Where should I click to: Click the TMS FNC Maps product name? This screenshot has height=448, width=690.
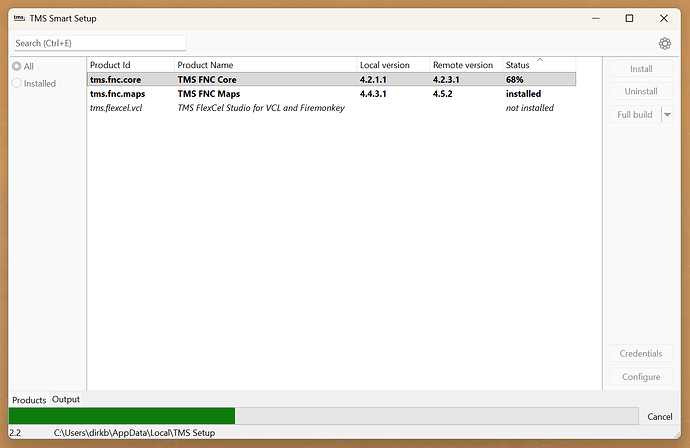click(209, 94)
